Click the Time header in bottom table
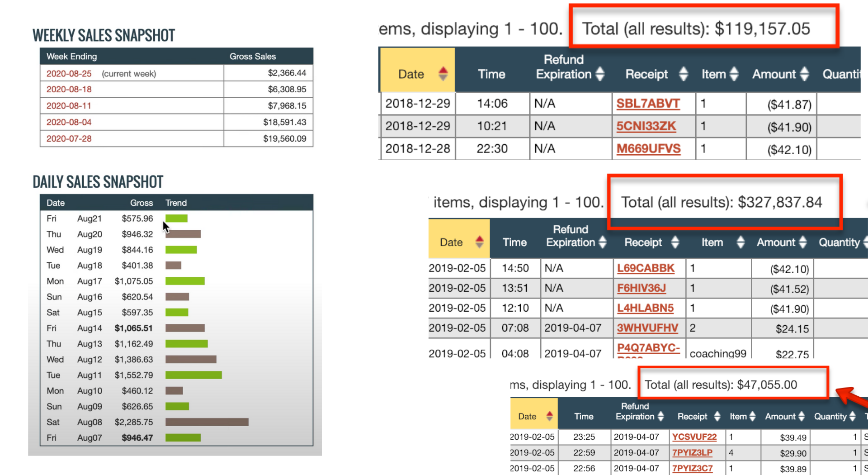868x475 pixels. pos(584,417)
